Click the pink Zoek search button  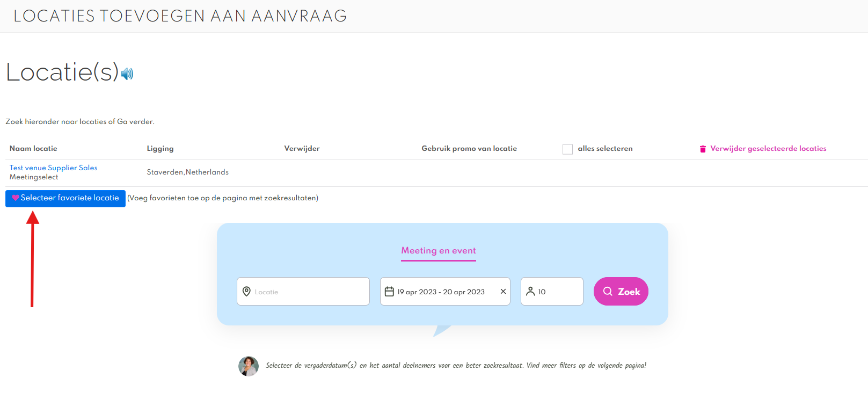621,291
